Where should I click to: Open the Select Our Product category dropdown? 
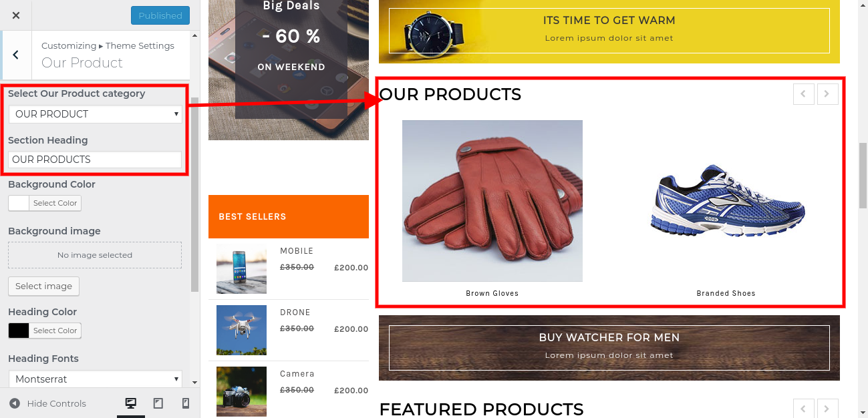click(x=95, y=114)
